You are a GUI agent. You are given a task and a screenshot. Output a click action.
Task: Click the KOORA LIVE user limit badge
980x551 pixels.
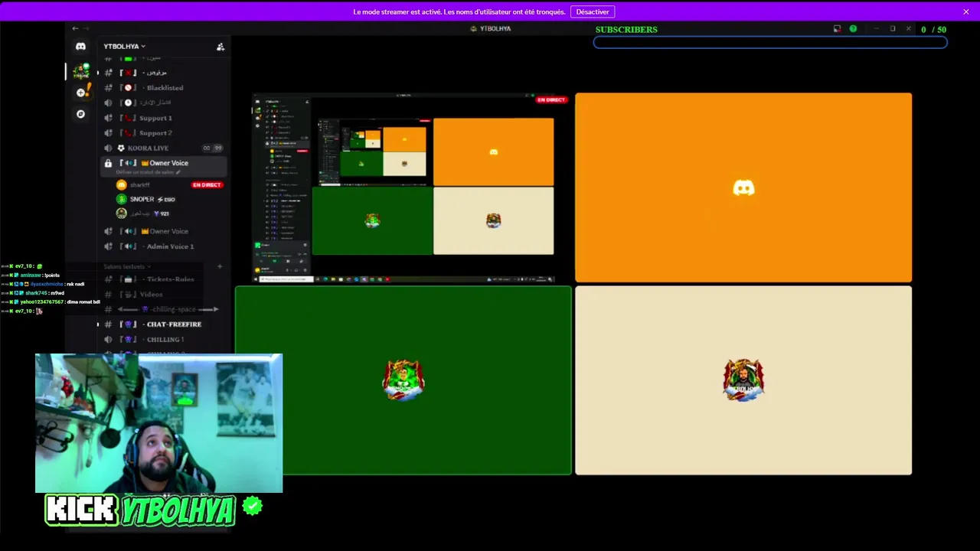212,148
